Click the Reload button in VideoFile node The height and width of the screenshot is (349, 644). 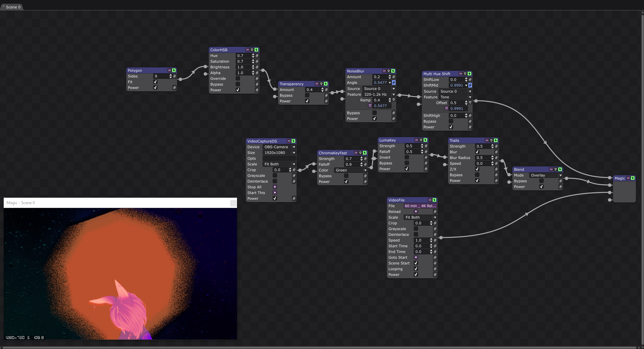[416, 212]
